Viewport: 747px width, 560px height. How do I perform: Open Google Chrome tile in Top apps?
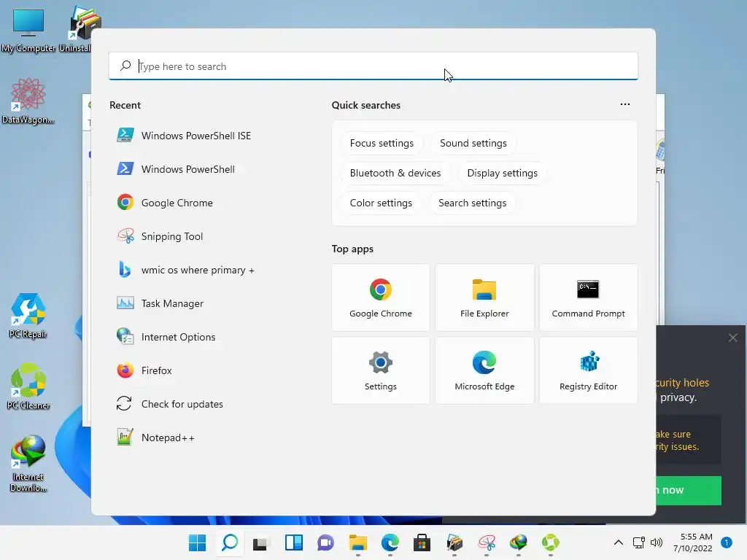(x=381, y=297)
